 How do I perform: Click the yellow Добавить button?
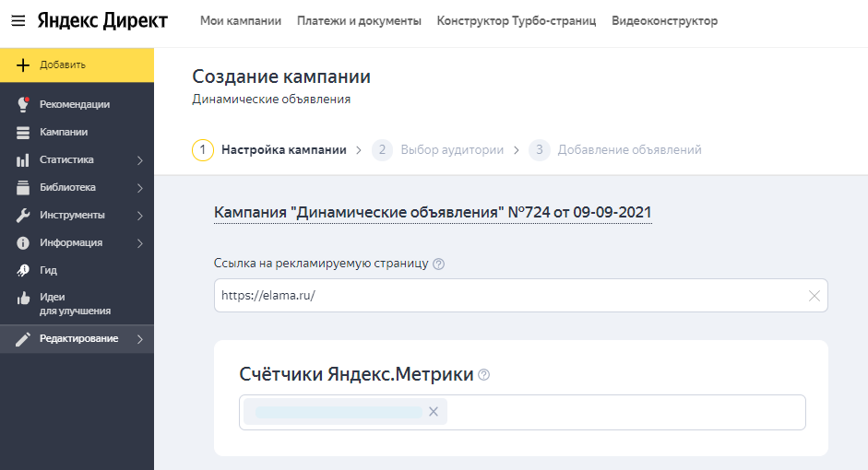pyautogui.click(x=77, y=65)
